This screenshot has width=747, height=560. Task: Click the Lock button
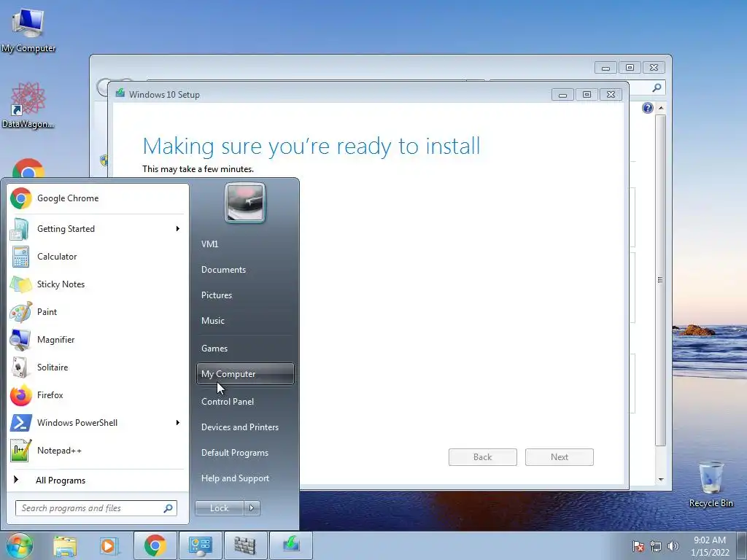click(x=219, y=508)
